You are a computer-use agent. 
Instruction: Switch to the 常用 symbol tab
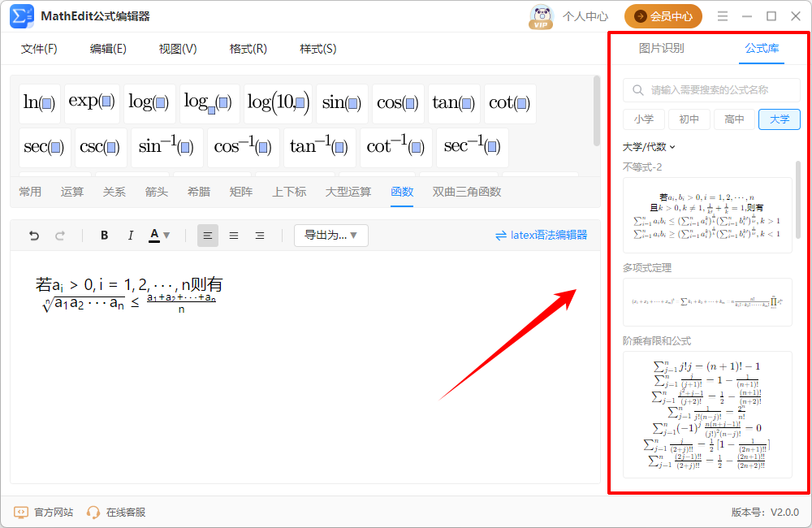tap(30, 193)
